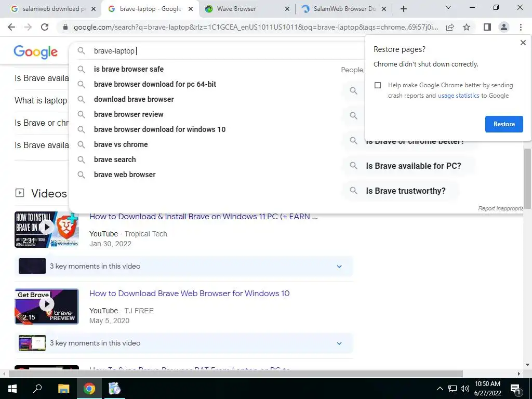
Task: Open the Chrome three-dot menu
Action: [x=521, y=27]
